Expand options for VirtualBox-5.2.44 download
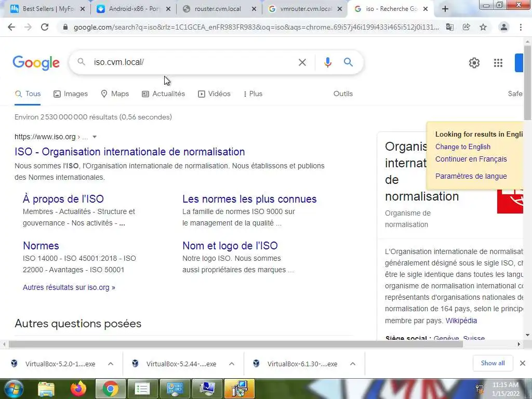 click(232, 364)
